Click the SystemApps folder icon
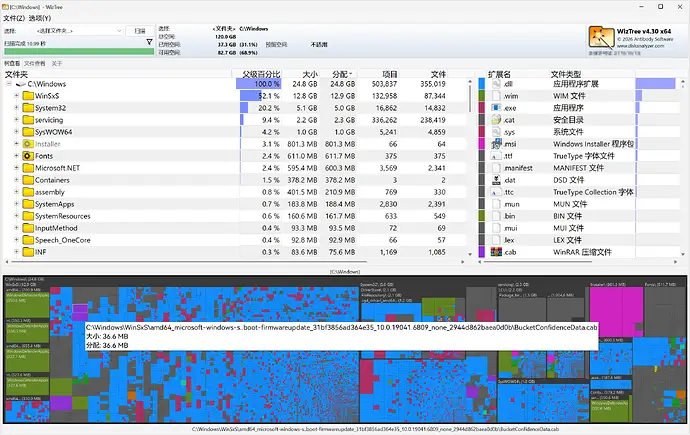 pyautogui.click(x=28, y=204)
